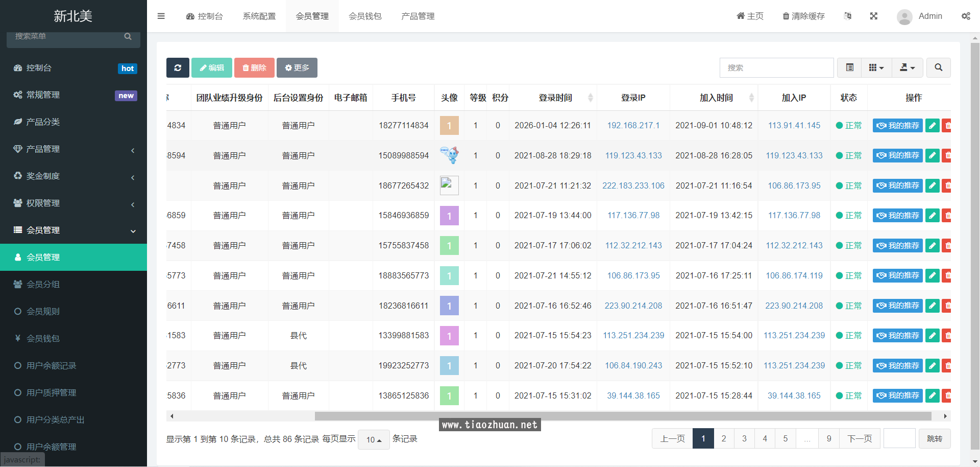
Task: Expand the 产品管理 sidebar menu
Action: [73, 149]
